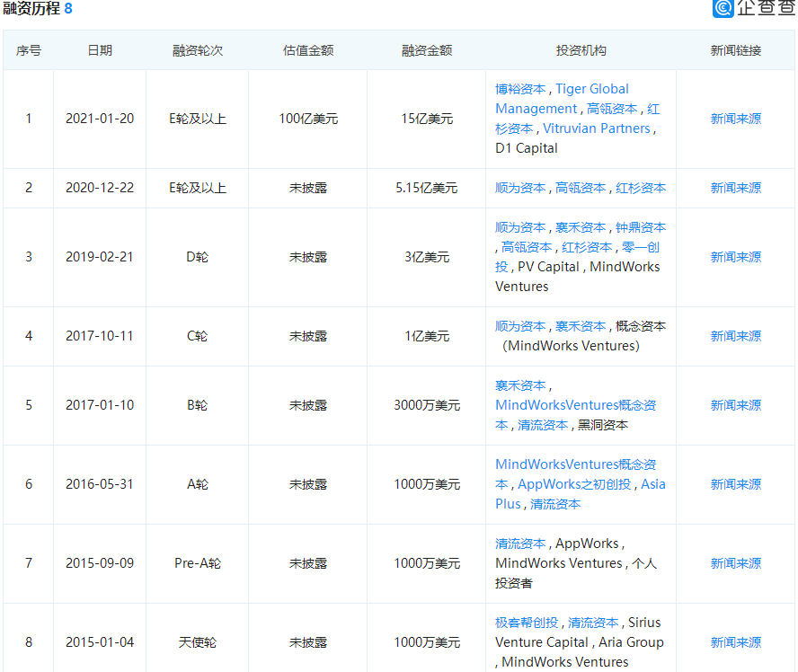Screen dimensions: 798x672
Task: Click AppWorks之初创投 investor link
Action: click(x=575, y=484)
